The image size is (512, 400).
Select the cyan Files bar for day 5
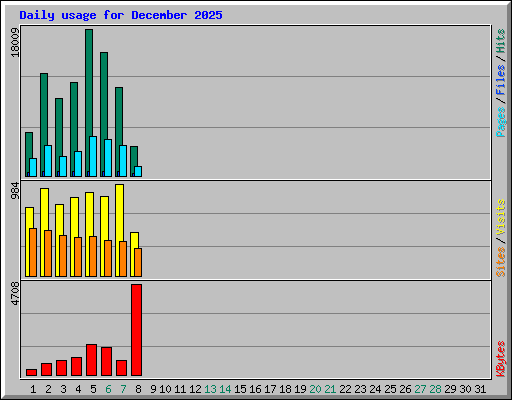[93, 156]
